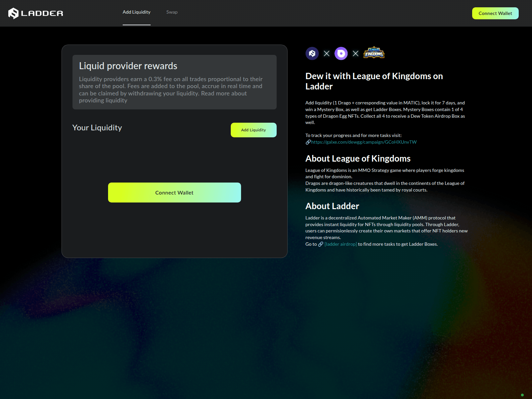Open the Add Liquidity tab

tap(136, 12)
